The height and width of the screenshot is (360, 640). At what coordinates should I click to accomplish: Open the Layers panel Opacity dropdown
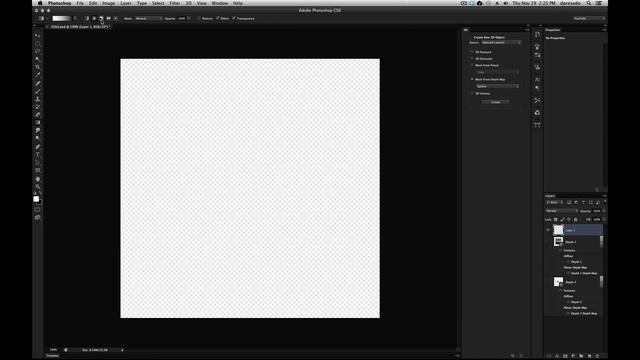pyautogui.click(x=604, y=211)
